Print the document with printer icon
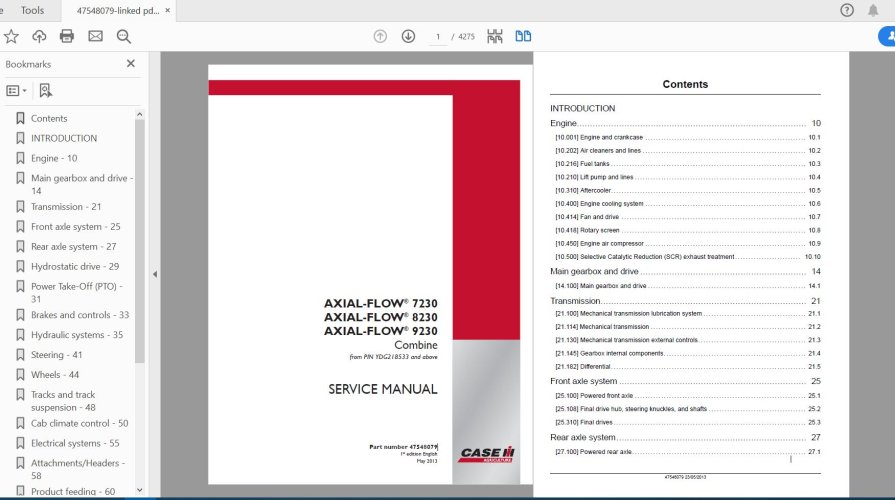Screen dimensions: 895x500 point(67,37)
